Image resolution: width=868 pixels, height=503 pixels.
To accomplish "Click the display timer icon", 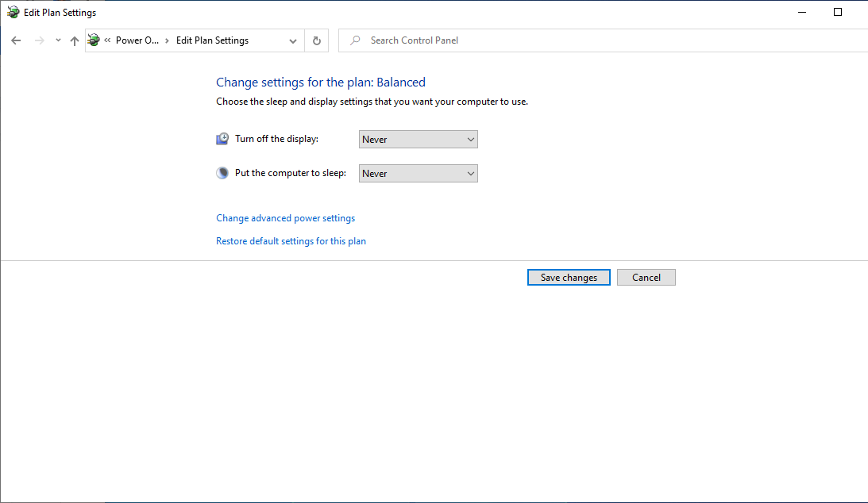I will 222,139.
